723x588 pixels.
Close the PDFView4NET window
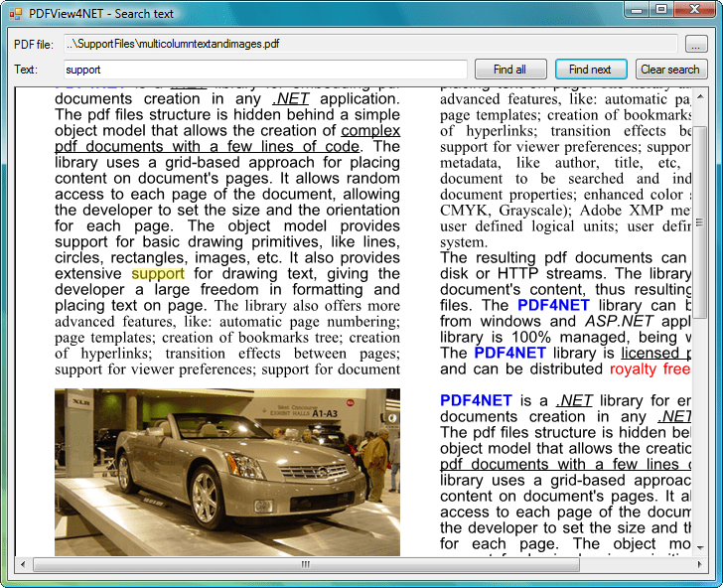point(694,10)
